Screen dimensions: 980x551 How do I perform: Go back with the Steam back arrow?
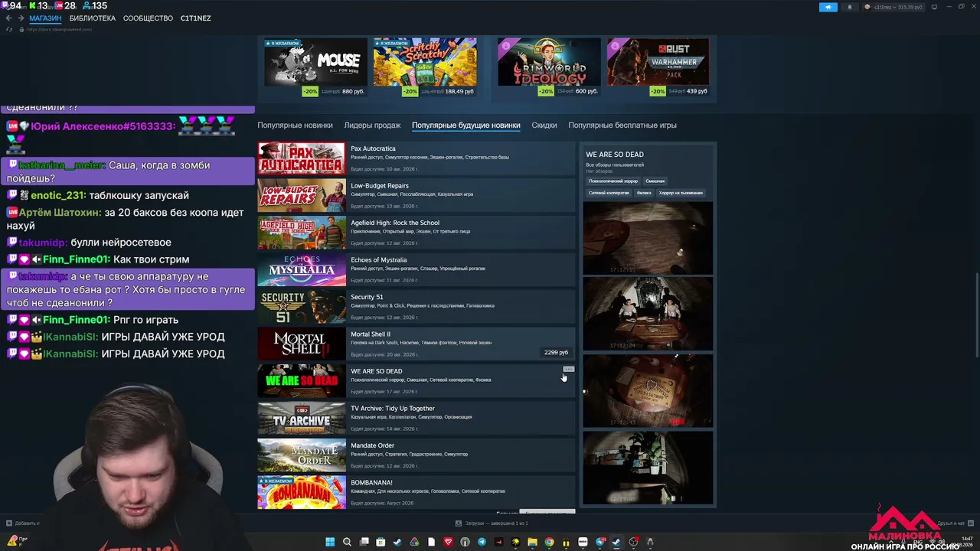click(x=9, y=18)
